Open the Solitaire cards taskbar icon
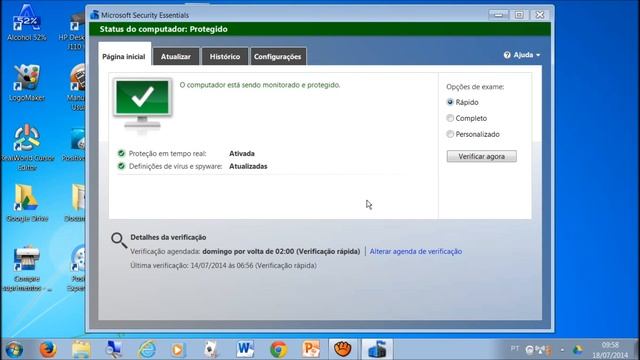This screenshot has width=640, height=360. tap(211, 349)
